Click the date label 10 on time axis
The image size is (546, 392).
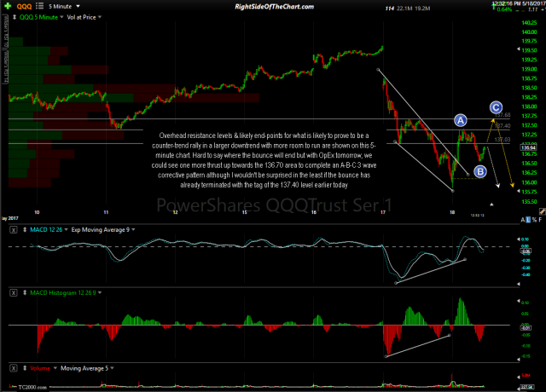point(37,212)
